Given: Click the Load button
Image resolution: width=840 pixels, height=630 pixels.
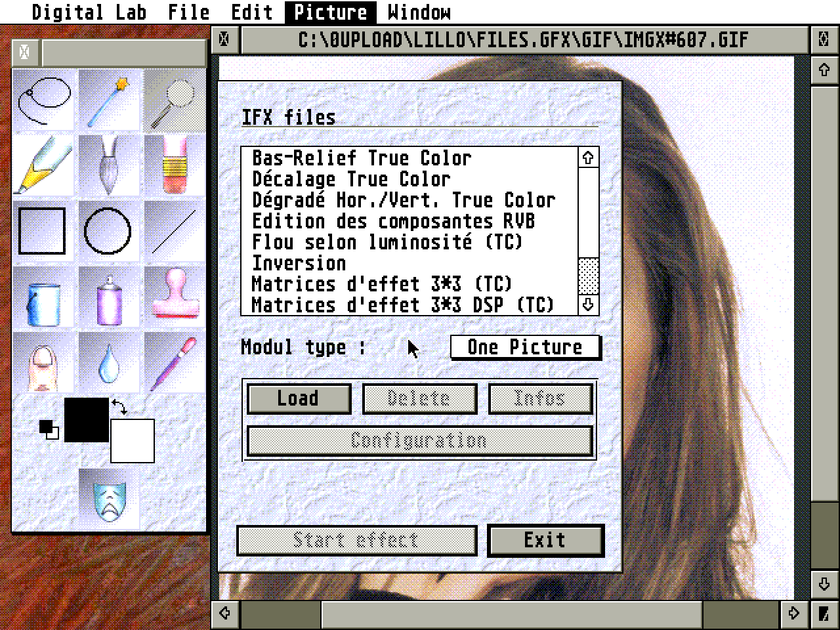Looking at the screenshot, I should pos(299,398).
